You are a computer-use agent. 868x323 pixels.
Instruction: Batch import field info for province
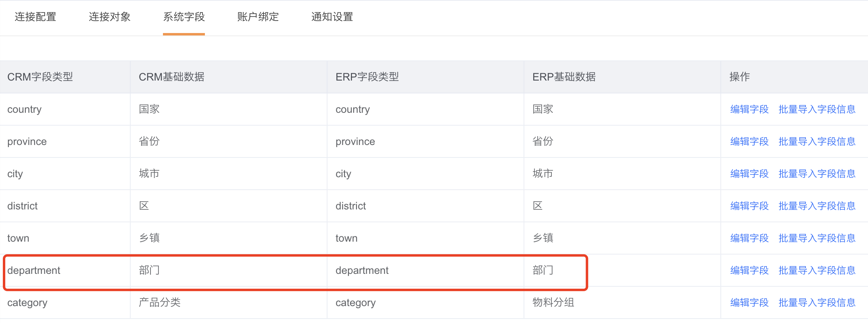point(817,141)
